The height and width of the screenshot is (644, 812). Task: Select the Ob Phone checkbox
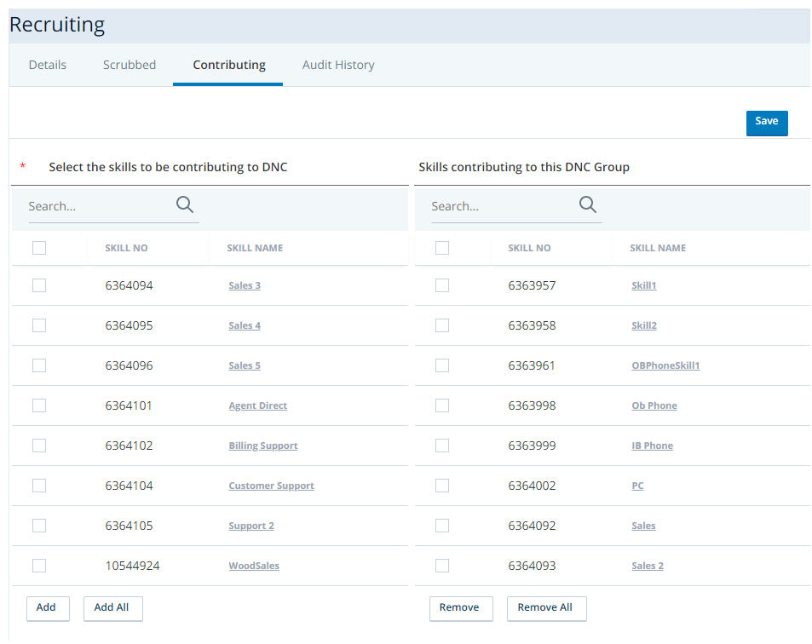442,405
